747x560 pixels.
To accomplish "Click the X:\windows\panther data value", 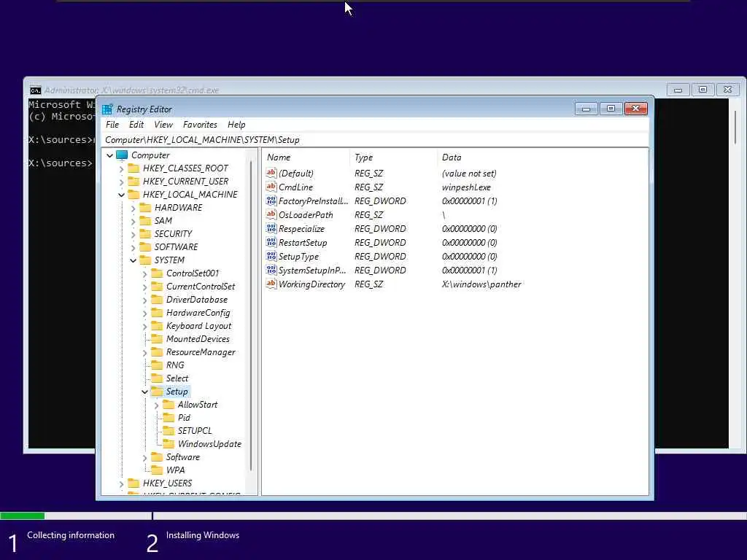I will click(481, 284).
